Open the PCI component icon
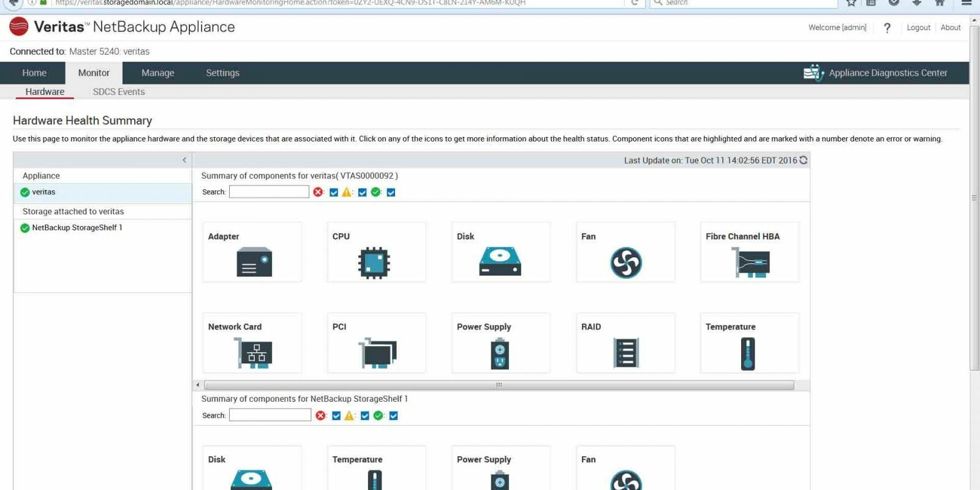 tap(377, 353)
